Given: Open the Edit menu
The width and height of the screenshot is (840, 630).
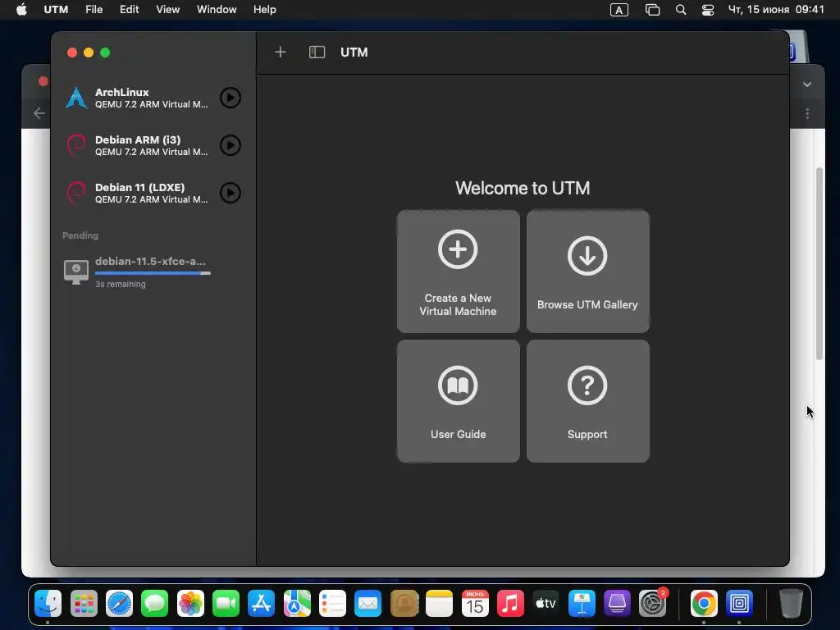Looking at the screenshot, I should point(129,10).
